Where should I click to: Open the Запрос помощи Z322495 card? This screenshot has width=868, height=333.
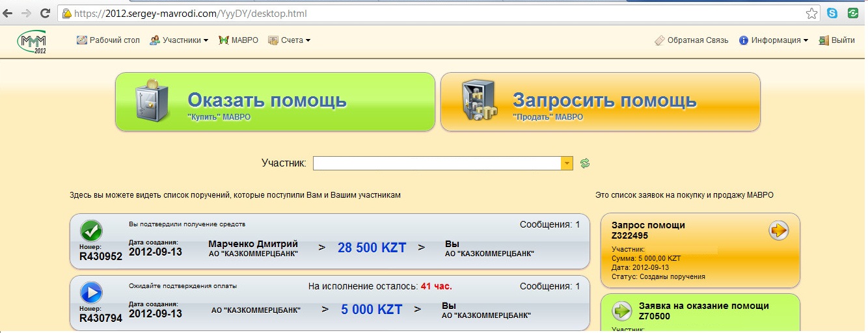700,250
